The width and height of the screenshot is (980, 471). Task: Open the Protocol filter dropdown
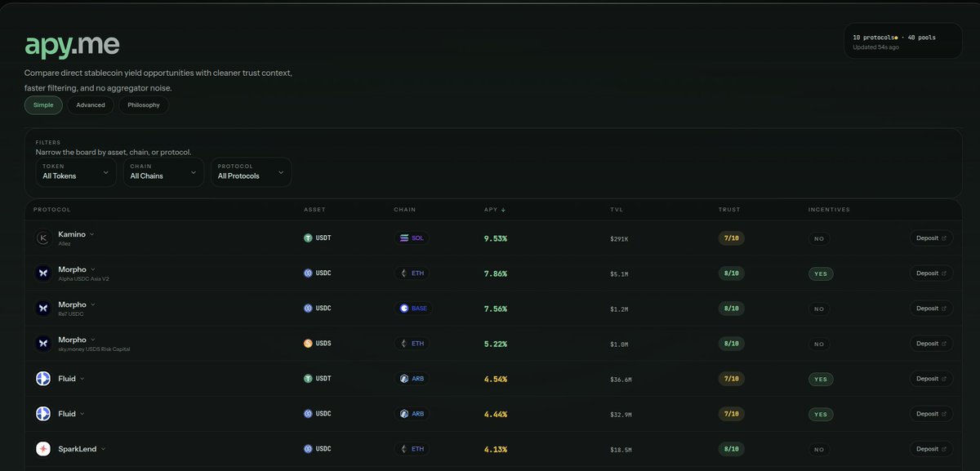pyautogui.click(x=251, y=171)
